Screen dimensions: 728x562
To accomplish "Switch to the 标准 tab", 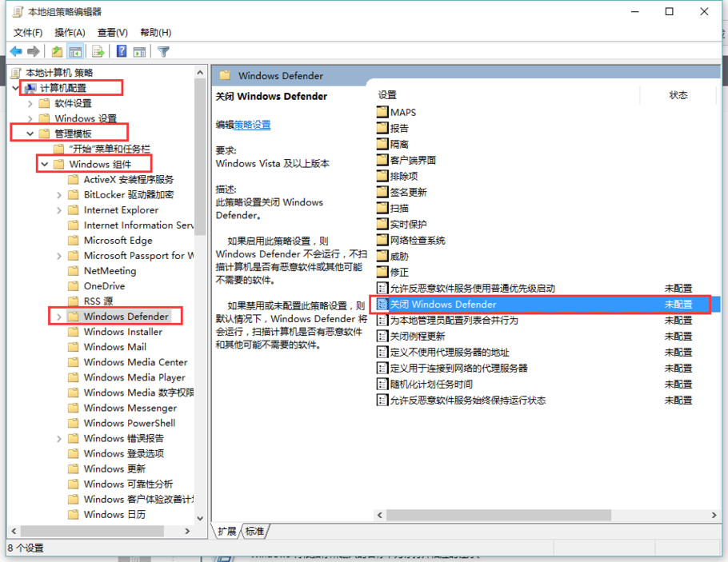I will [x=254, y=531].
